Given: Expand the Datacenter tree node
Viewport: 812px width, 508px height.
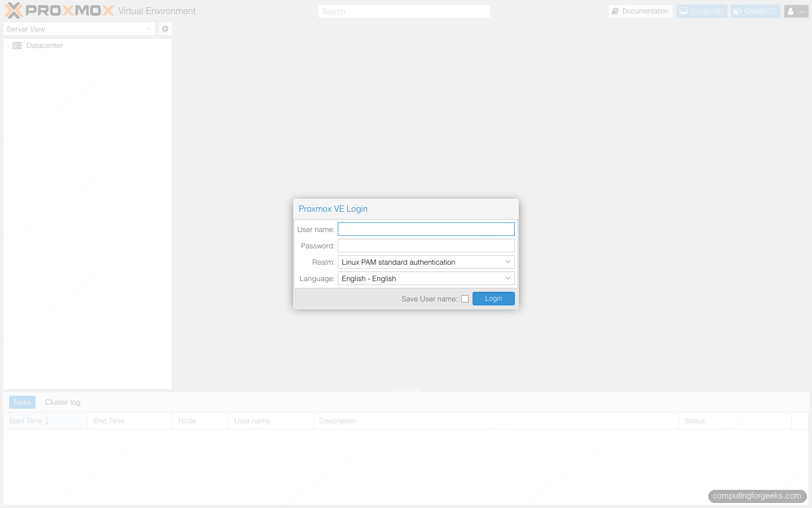Looking at the screenshot, I should (8, 46).
